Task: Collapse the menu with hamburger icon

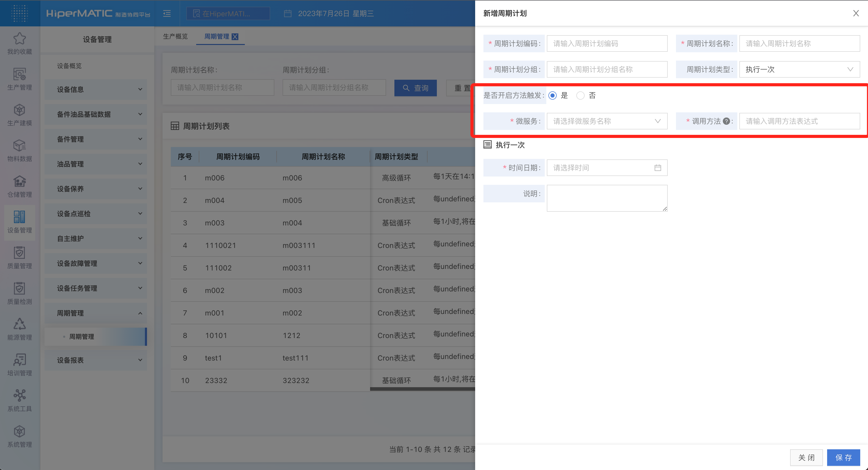Action: point(167,13)
